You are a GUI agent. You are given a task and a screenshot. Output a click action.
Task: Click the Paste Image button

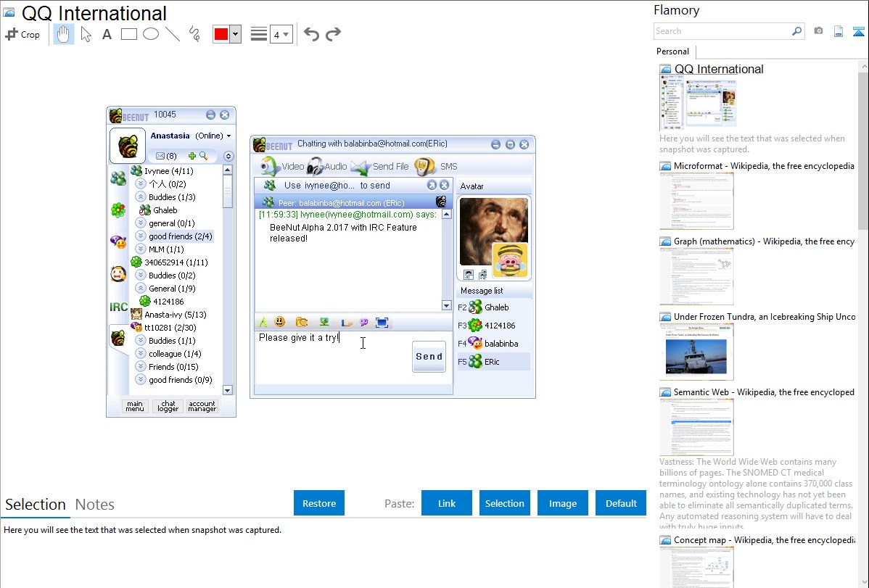562,503
